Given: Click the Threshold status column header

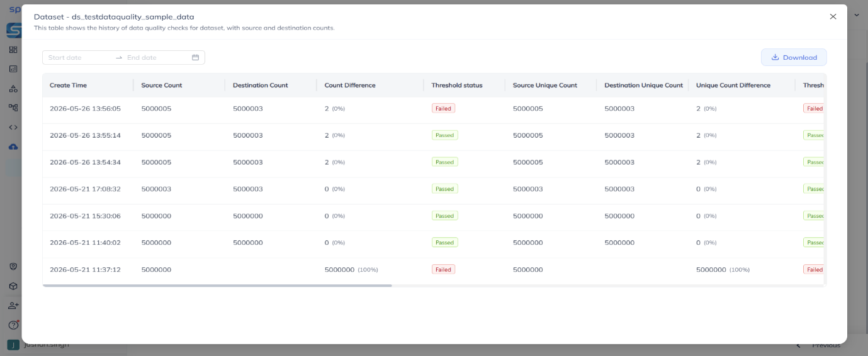Looking at the screenshot, I should [x=457, y=85].
